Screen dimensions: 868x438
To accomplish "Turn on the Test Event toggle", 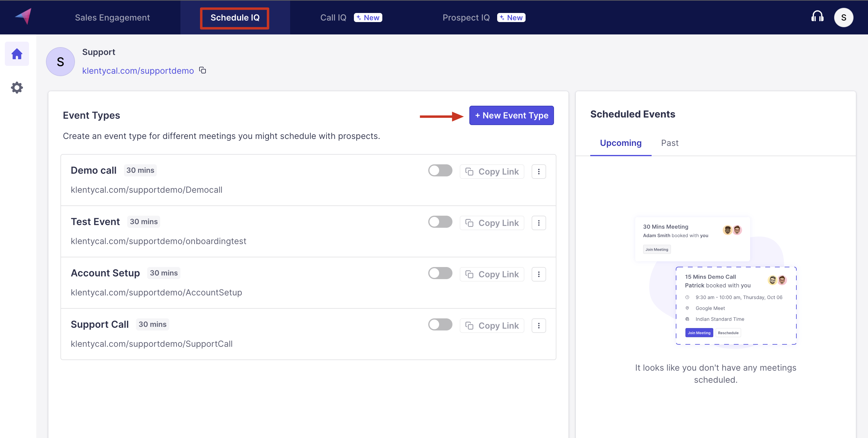I will coord(440,222).
